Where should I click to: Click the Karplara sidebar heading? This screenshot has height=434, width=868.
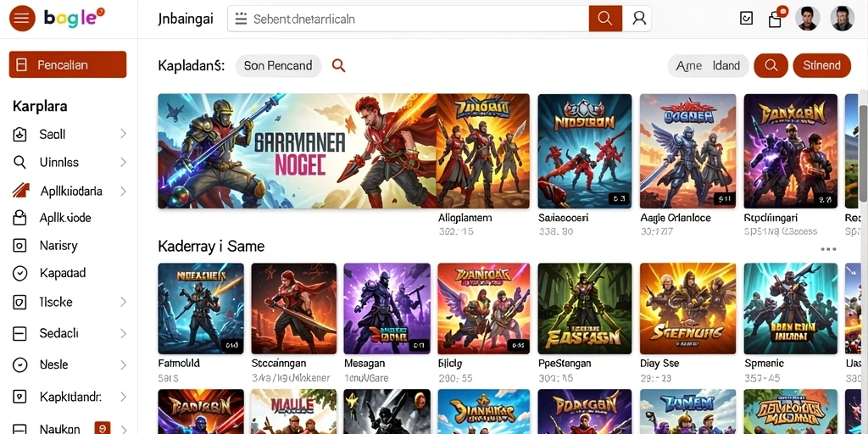click(x=40, y=106)
